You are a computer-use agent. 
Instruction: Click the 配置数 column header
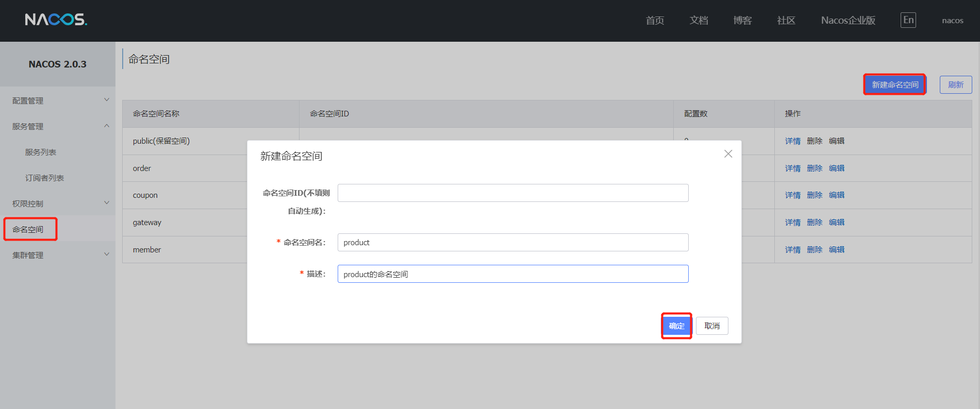click(696, 113)
